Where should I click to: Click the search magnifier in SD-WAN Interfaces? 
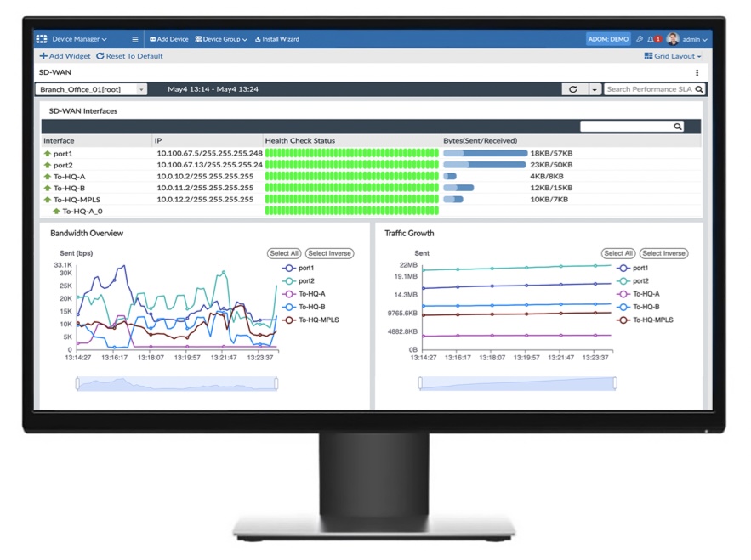677,126
